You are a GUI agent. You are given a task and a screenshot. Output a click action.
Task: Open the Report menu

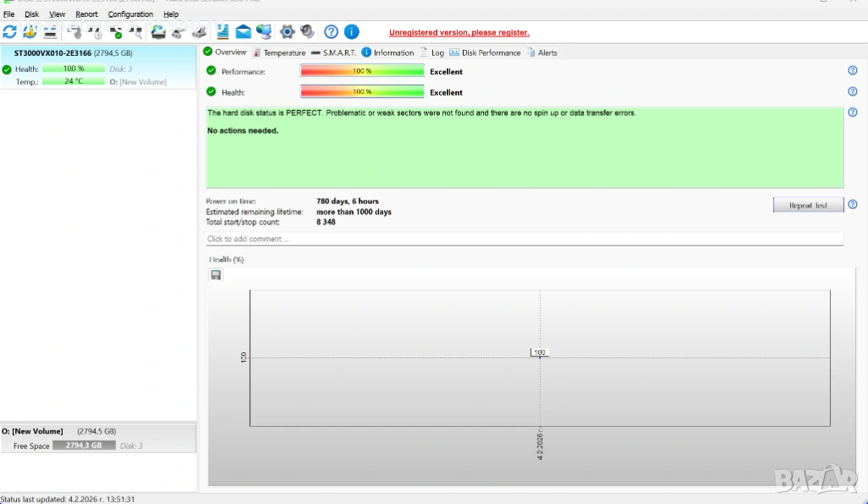pos(86,14)
